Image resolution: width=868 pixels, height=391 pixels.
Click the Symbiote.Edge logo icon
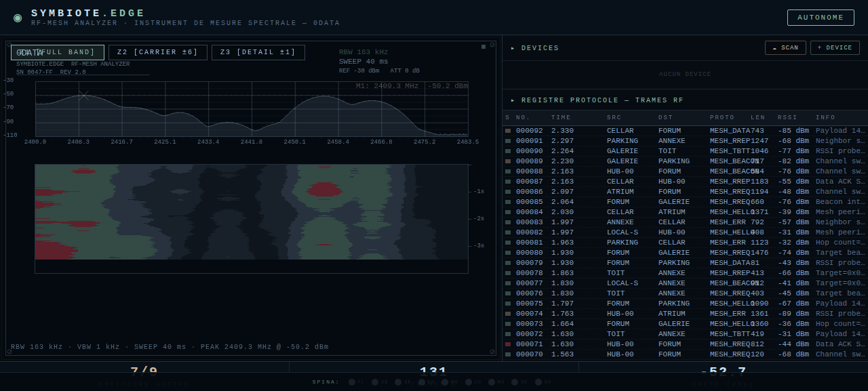[18, 18]
